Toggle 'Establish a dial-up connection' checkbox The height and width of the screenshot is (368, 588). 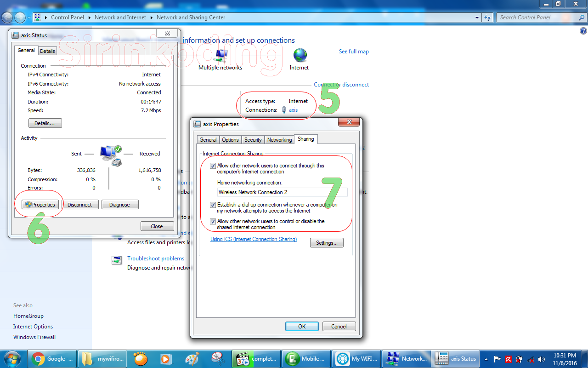coord(213,205)
